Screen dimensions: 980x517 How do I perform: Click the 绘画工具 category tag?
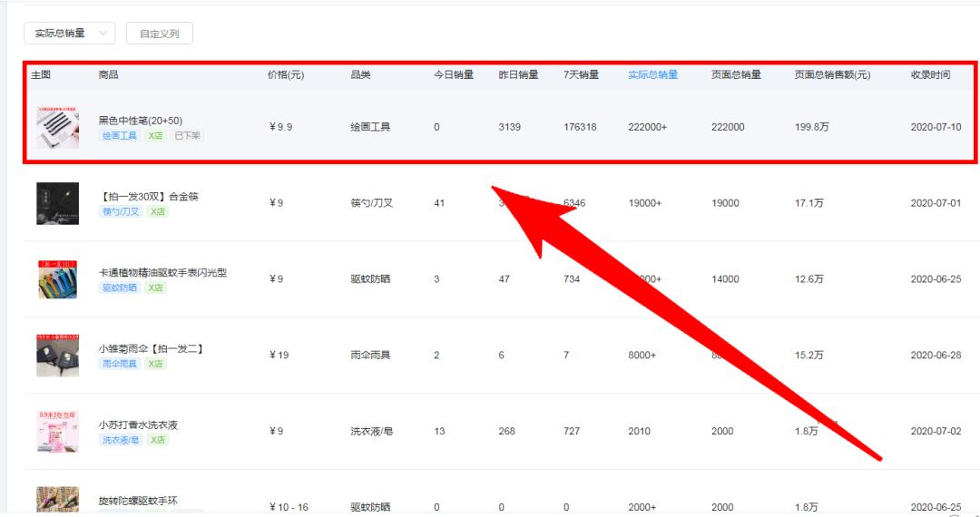(119, 135)
